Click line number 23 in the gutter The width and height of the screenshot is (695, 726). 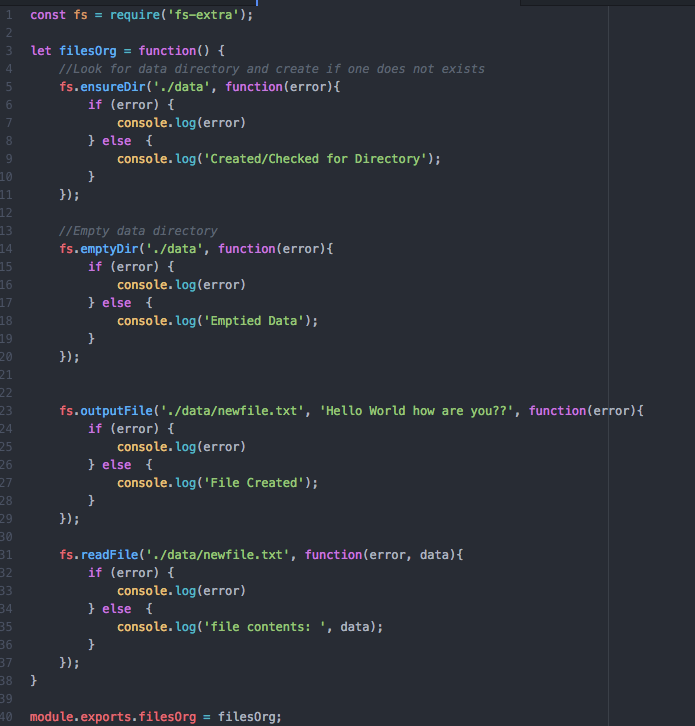(x=8, y=411)
